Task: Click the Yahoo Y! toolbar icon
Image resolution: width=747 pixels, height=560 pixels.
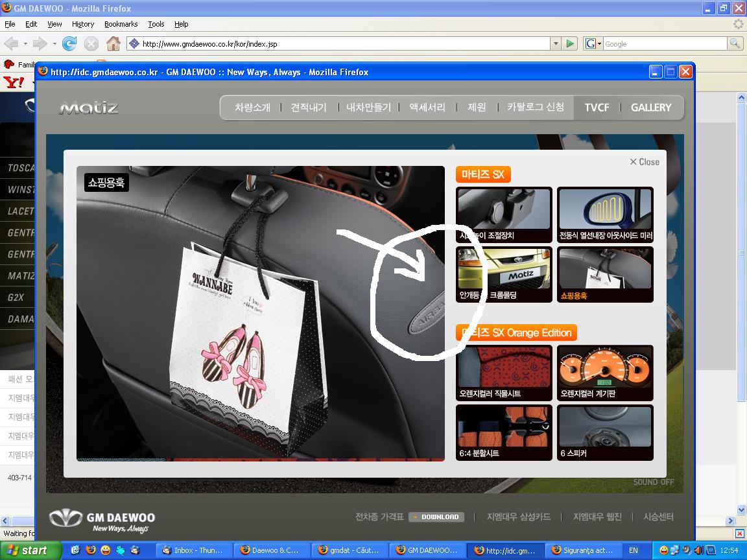Action: tap(14, 82)
